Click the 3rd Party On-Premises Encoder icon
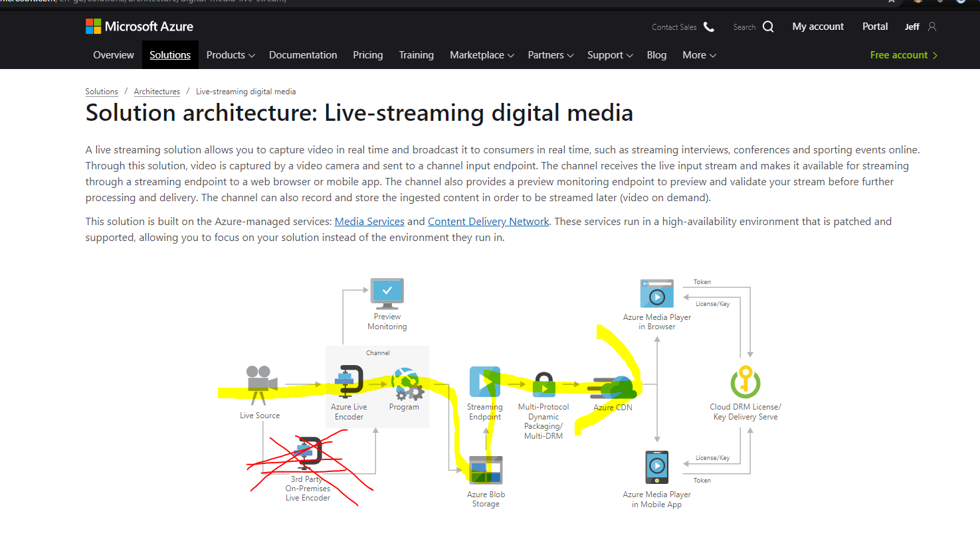Image resolution: width=980 pixels, height=541 pixels. (308, 453)
